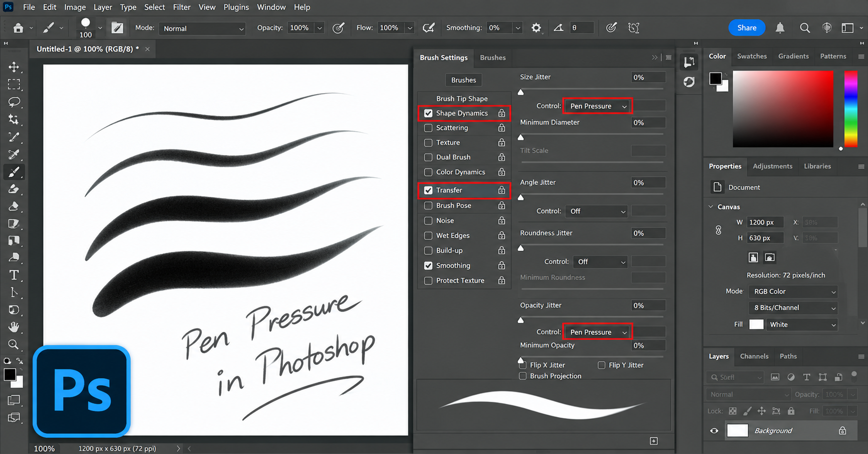Open the Roundness Jitter Control dropdown
The width and height of the screenshot is (868, 454).
click(x=601, y=262)
